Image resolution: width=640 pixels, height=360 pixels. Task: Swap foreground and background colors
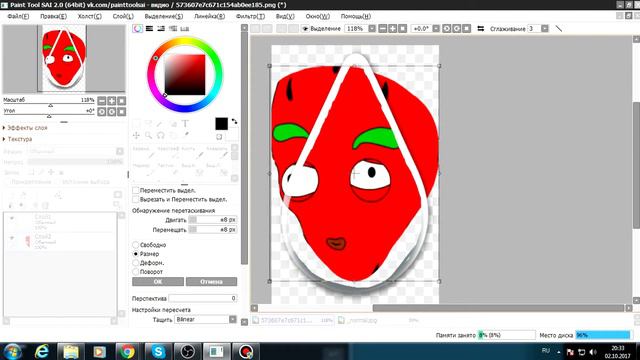coord(234,121)
